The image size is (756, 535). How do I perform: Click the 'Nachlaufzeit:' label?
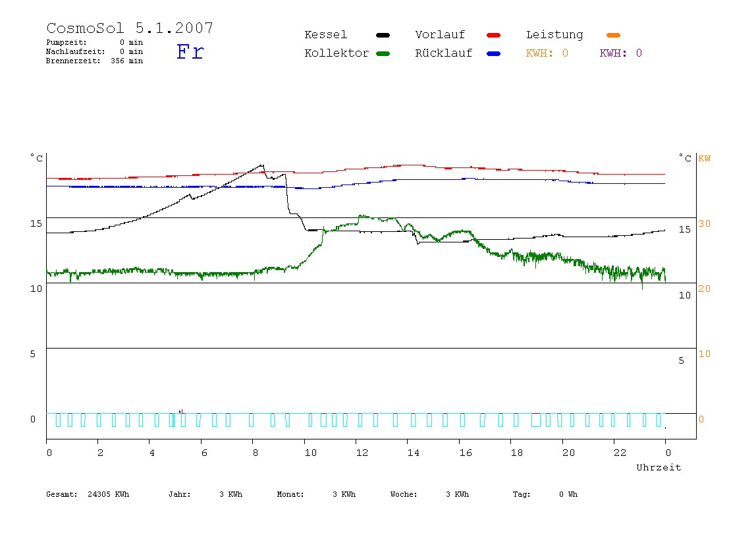[x=75, y=51]
